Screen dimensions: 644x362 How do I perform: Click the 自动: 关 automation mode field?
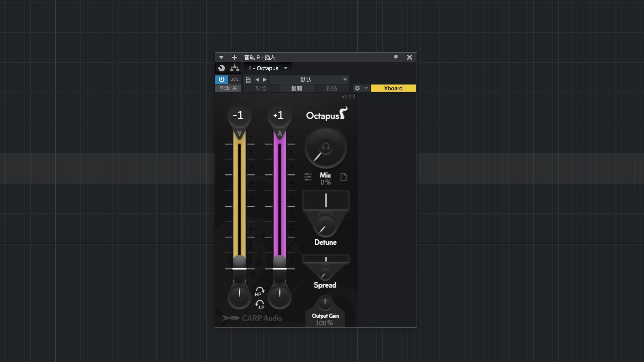pyautogui.click(x=228, y=88)
